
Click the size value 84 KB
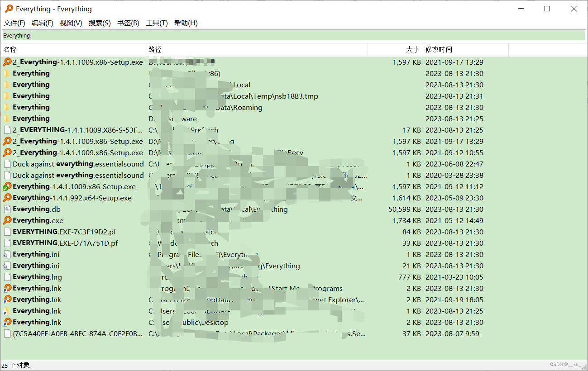[411, 232]
